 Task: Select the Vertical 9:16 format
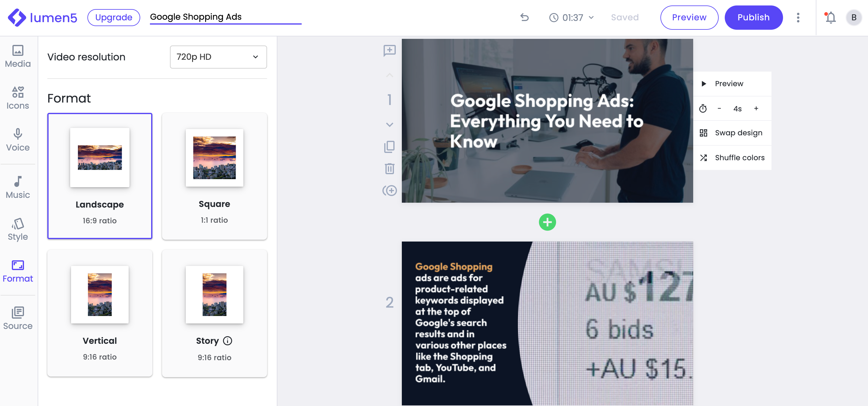click(100, 313)
